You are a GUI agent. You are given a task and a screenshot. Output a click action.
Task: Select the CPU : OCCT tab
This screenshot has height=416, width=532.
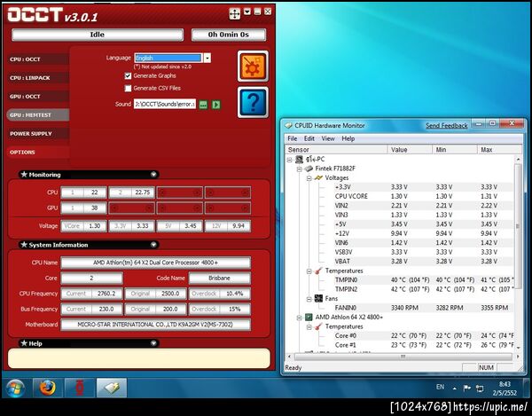(x=37, y=59)
